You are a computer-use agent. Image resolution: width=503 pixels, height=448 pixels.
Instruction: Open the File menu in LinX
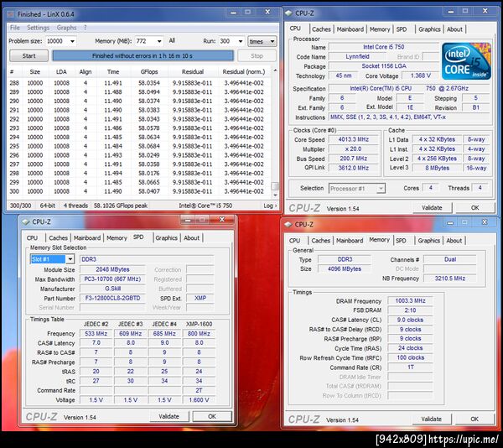coord(15,28)
